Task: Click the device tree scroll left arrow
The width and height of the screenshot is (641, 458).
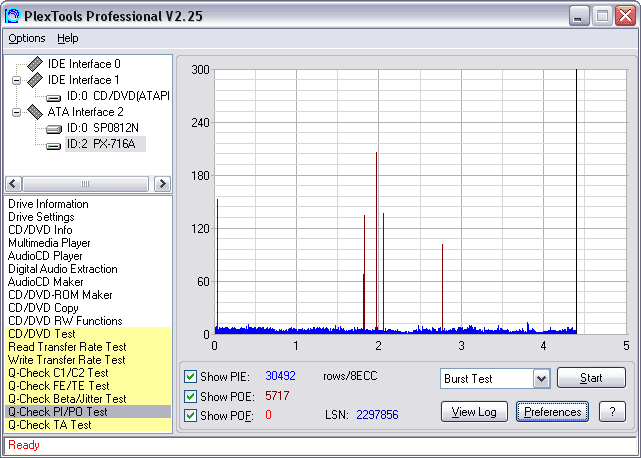Action: (x=13, y=184)
